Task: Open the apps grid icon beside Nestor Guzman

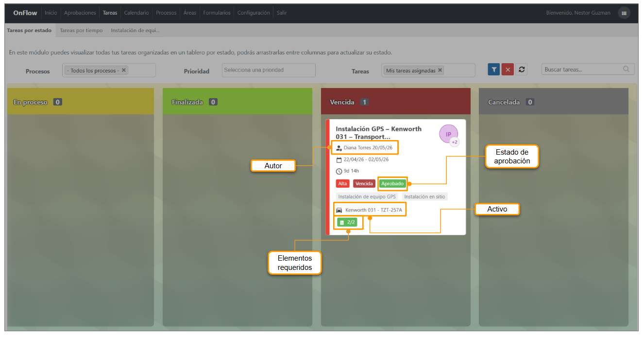Action: pyautogui.click(x=624, y=13)
